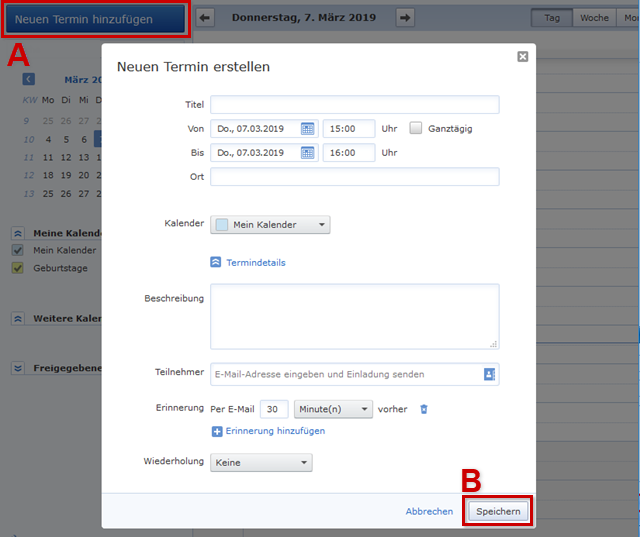Expand the Freigegebene calendars section
Image resolution: width=640 pixels, height=537 pixels.
click(x=18, y=368)
